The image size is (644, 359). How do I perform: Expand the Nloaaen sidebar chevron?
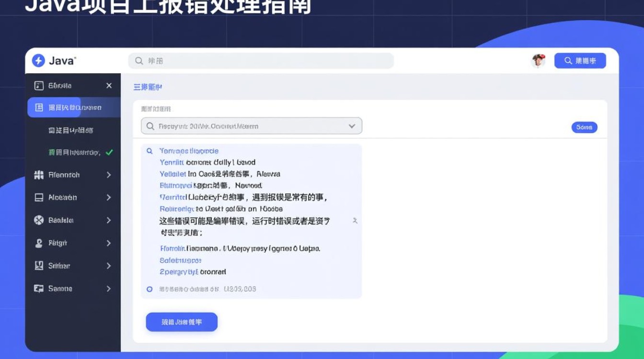pos(109,198)
